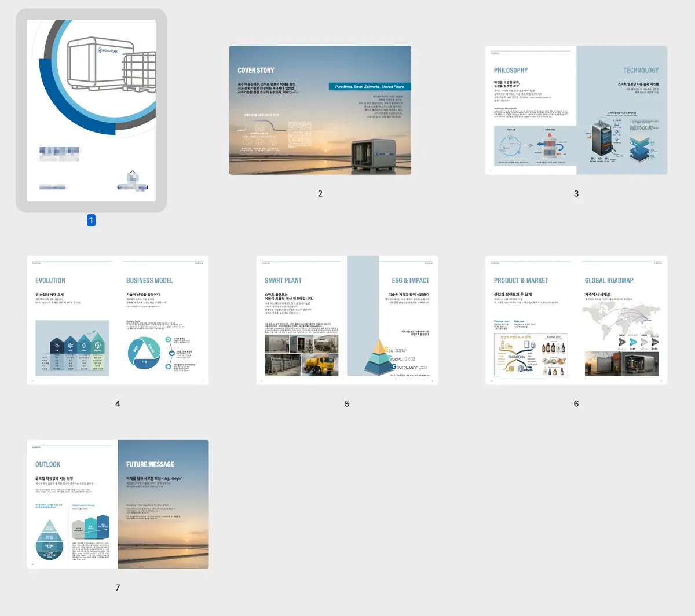This screenshot has width=695, height=616.
Task: Click the water droplet infographic on page 7
Action: pos(50,538)
